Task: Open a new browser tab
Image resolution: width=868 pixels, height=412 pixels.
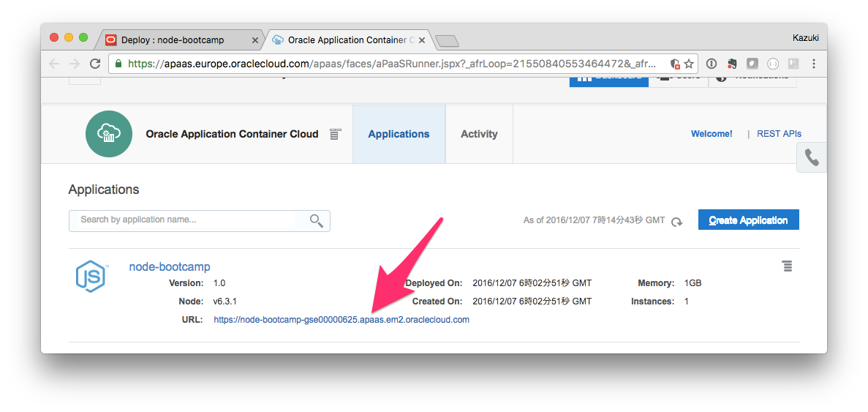Action: (447, 41)
